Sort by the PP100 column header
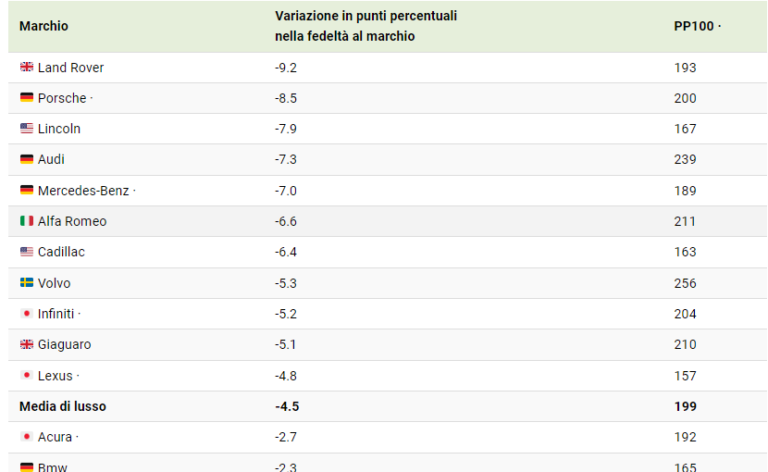 click(694, 26)
